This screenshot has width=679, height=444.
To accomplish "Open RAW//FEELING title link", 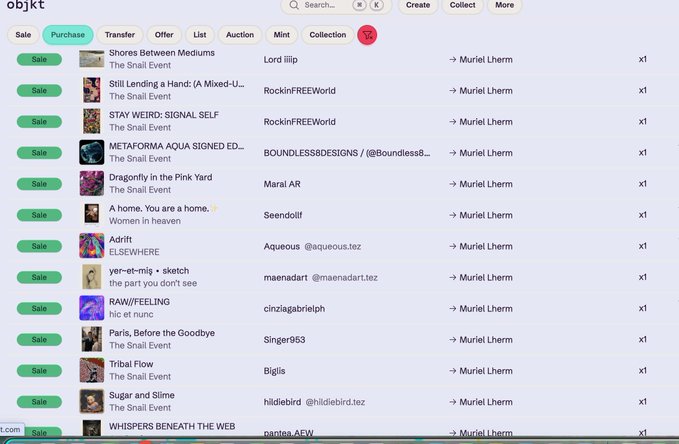I will point(139,302).
